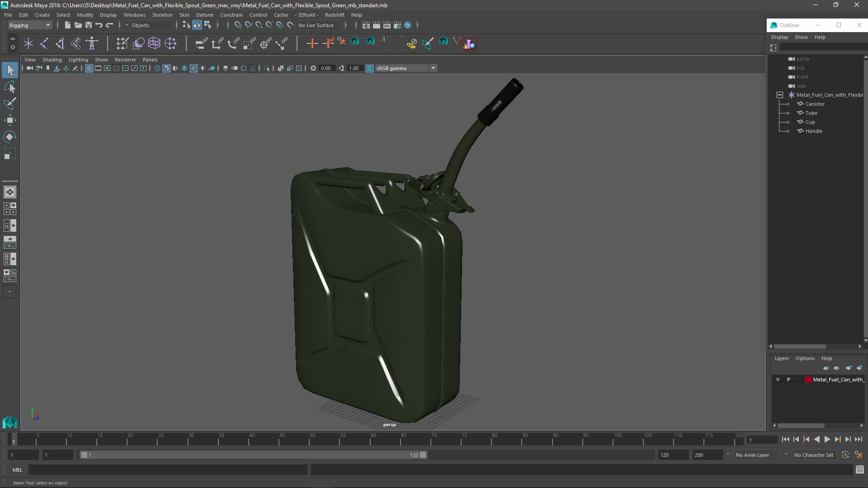This screenshot has width=868, height=488.
Task: Click the Outliner horizontal scrollbar
Action: 800,347
